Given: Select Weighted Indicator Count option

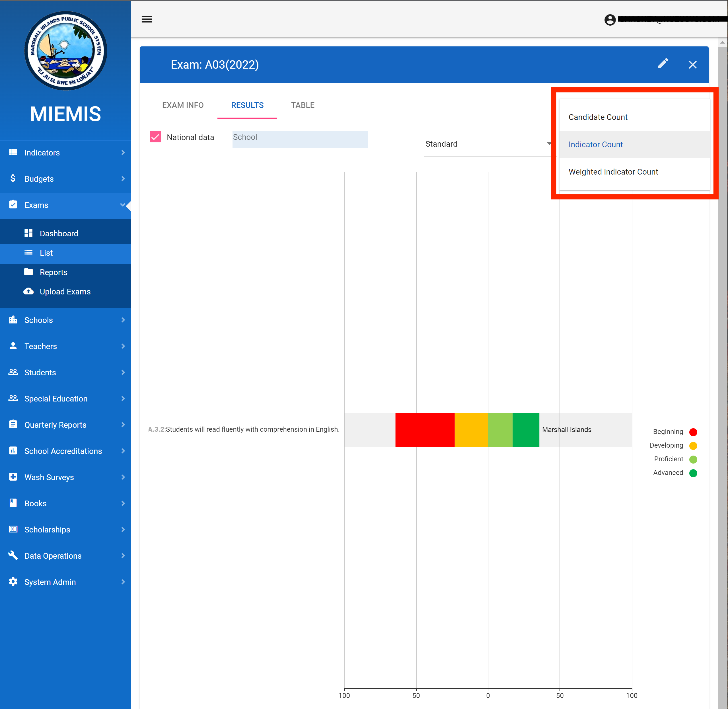Looking at the screenshot, I should point(613,172).
